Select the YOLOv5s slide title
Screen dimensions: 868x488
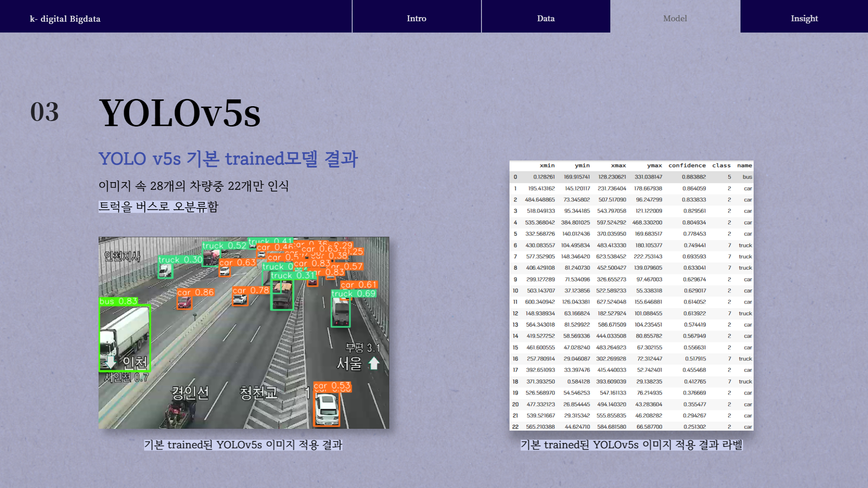click(180, 113)
